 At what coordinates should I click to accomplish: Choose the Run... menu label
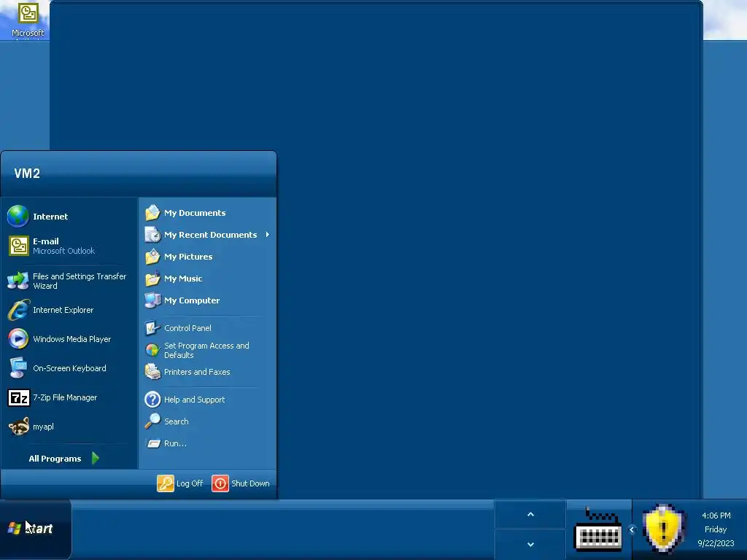click(x=175, y=443)
